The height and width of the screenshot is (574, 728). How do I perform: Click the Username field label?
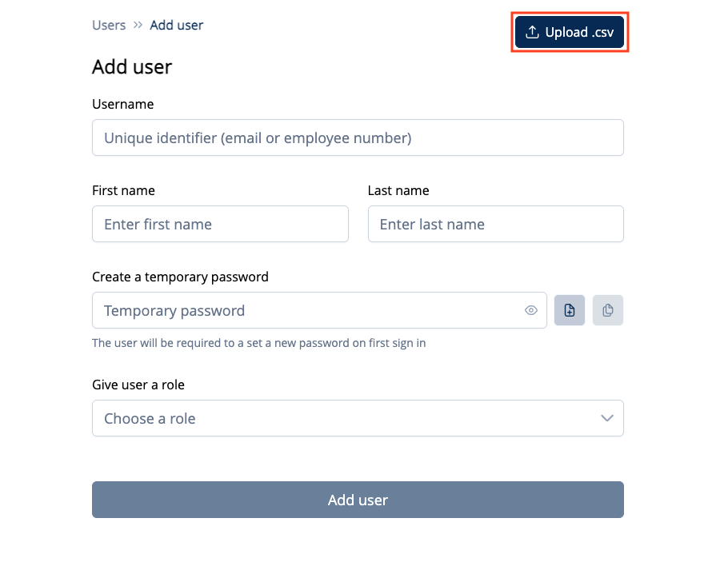pyautogui.click(x=122, y=104)
